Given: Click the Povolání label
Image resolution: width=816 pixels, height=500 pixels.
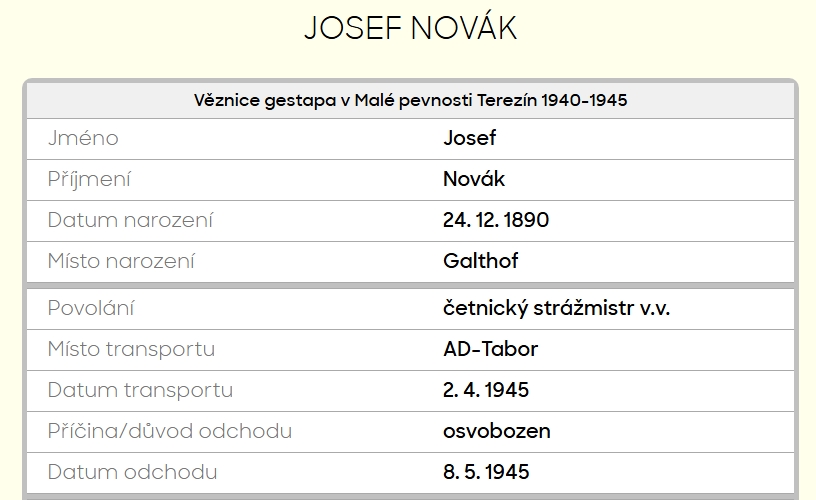Looking at the screenshot, I should (x=91, y=308).
